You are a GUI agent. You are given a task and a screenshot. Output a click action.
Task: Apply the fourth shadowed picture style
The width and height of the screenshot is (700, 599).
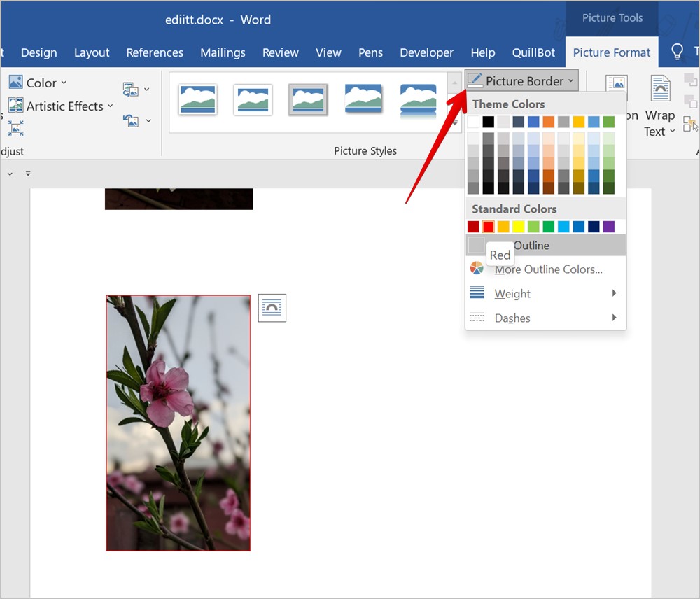coord(363,99)
